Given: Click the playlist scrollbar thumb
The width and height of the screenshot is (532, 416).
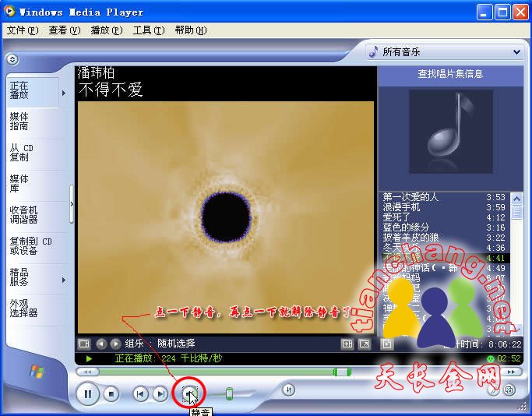Looking at the screenshot, I should tap(516, 212).
